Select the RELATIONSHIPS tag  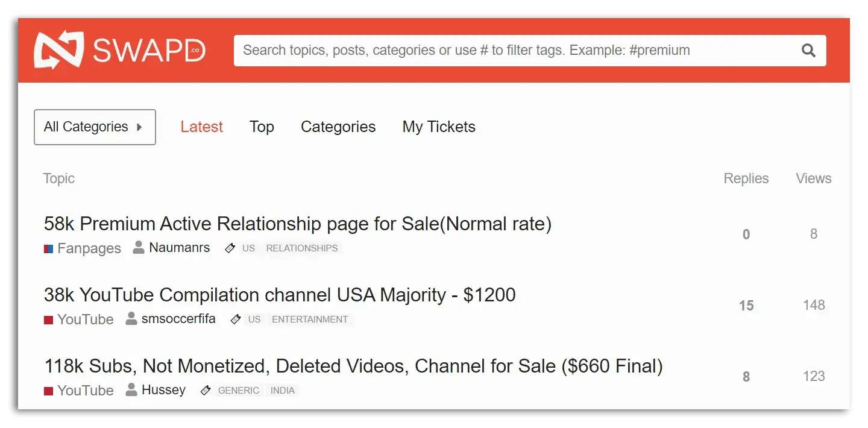click(x=301, y=248)
